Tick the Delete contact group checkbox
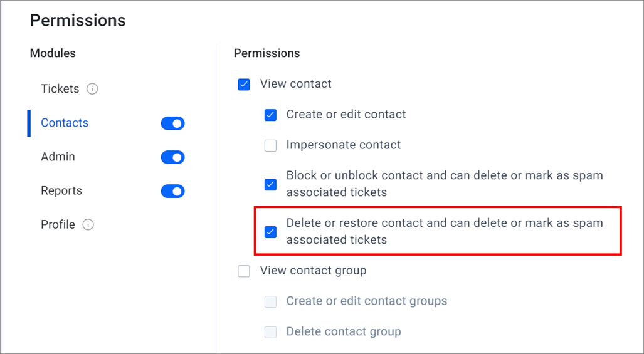Screen dimensions: 644x354 pyautogui.click(x=270, y=332)
